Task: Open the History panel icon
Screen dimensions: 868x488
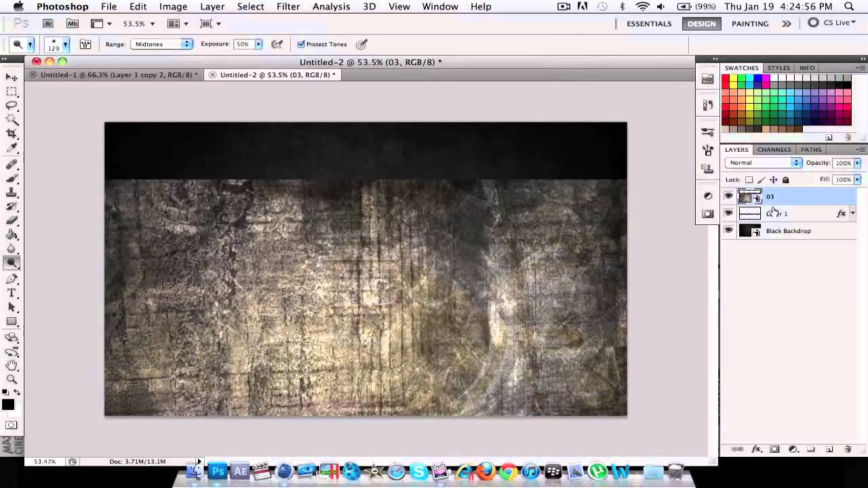Action: 708,105
